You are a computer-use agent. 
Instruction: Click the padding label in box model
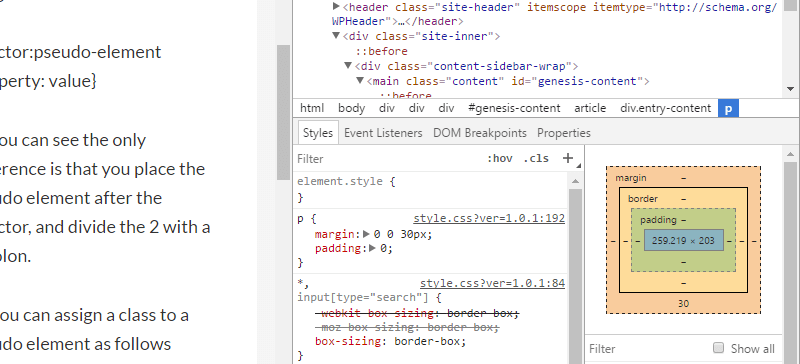point(658,220)
